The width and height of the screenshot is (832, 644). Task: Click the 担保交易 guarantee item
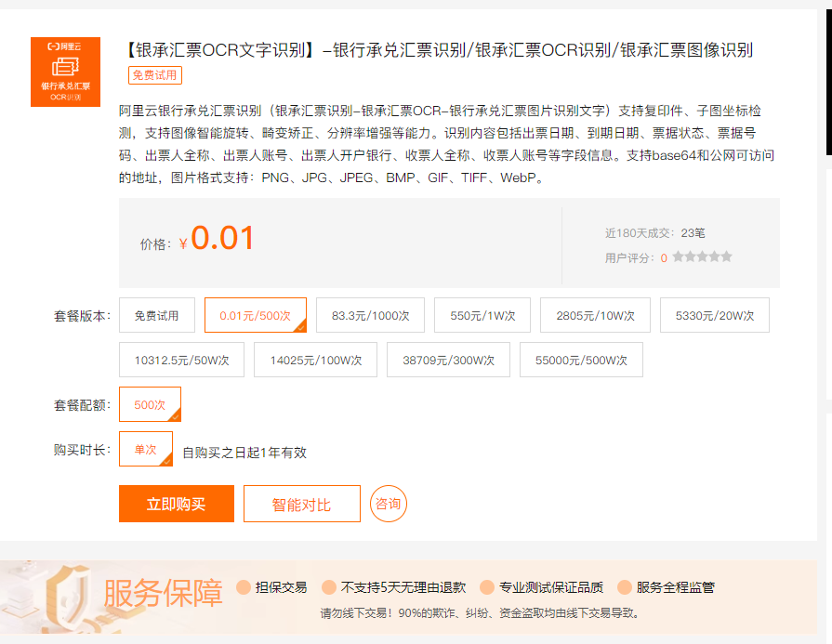(x=272, y=586)
